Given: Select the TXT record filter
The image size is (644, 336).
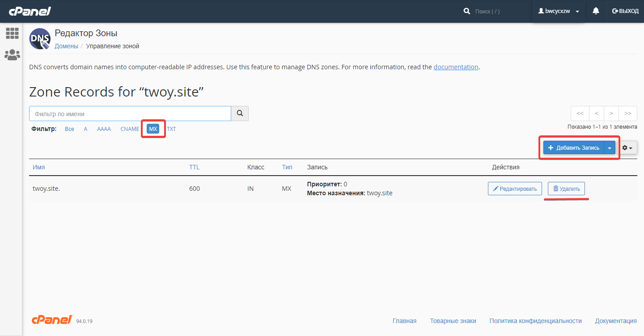Looking at the screenshot, I should pos(171,129).
